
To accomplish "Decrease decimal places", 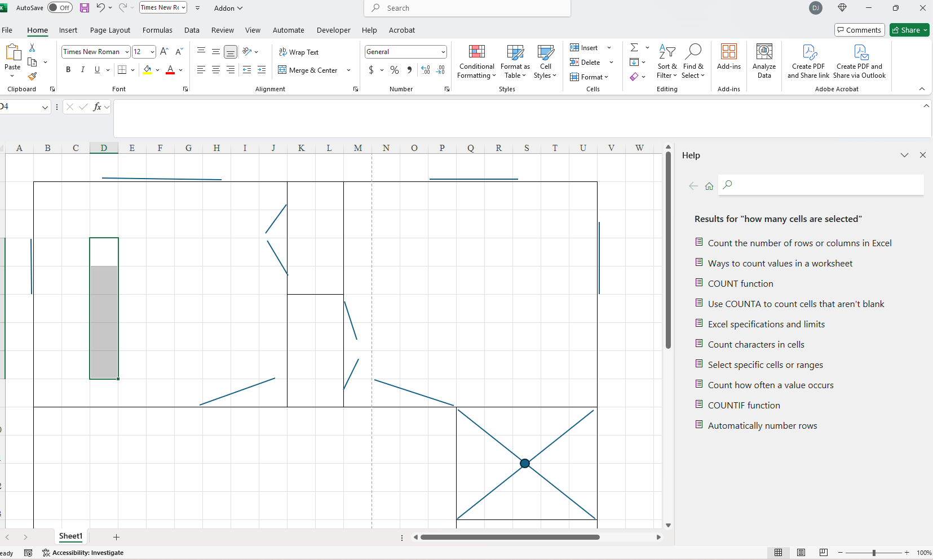I will click(x=441, y=70).
